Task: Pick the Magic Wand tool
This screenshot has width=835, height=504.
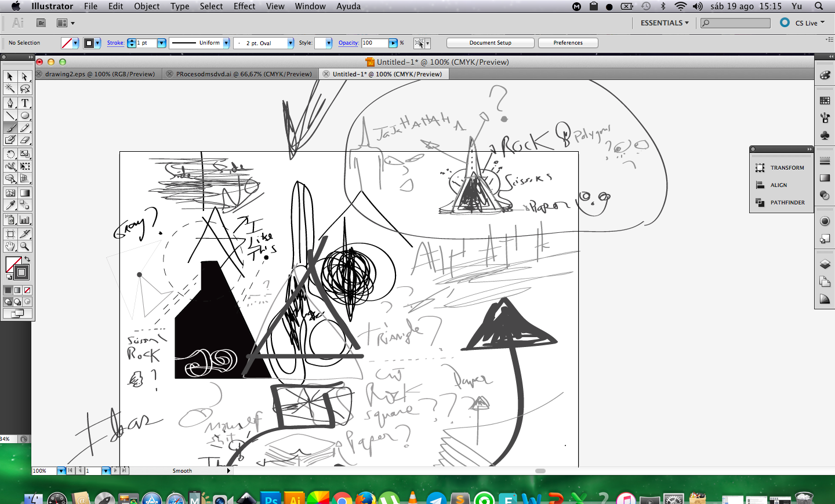Action: point(10,88)
